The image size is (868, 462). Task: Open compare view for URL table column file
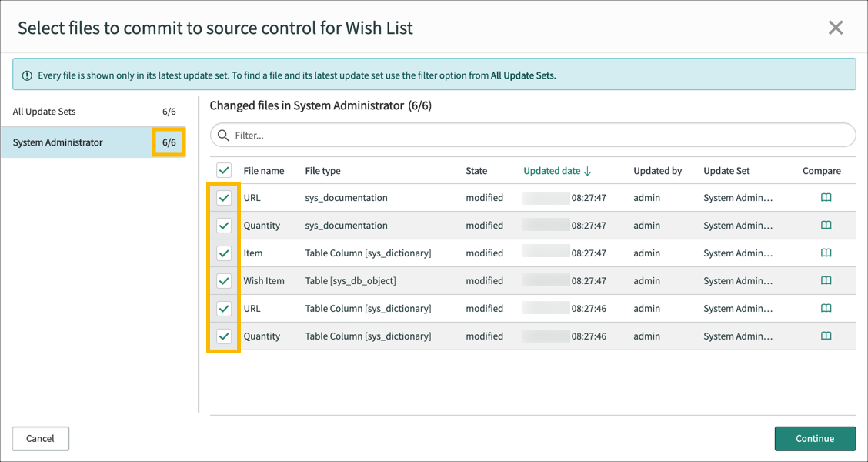[826, 308]
